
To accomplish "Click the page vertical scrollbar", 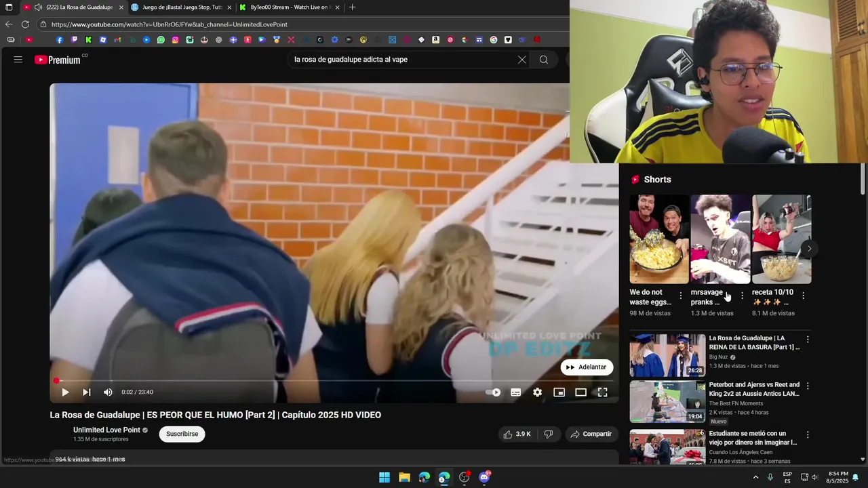I will [x=863, y=178].
